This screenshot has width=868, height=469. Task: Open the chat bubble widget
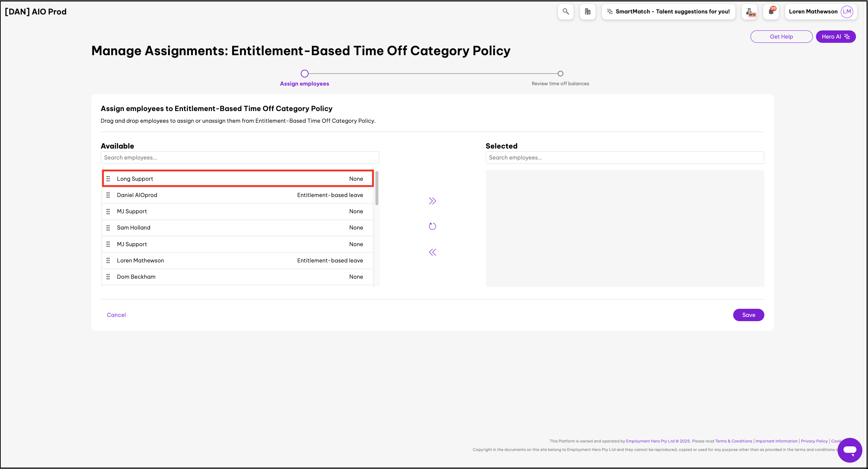coord(849,450)
